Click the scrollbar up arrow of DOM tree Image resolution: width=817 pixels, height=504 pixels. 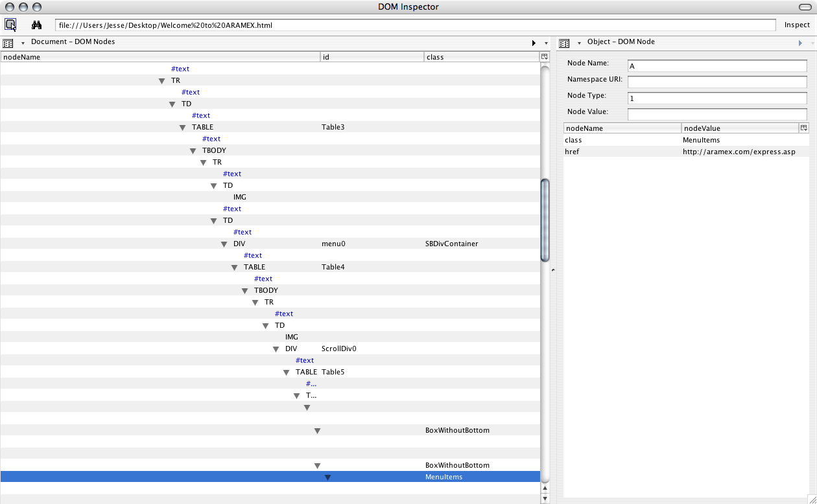[545, 488]
